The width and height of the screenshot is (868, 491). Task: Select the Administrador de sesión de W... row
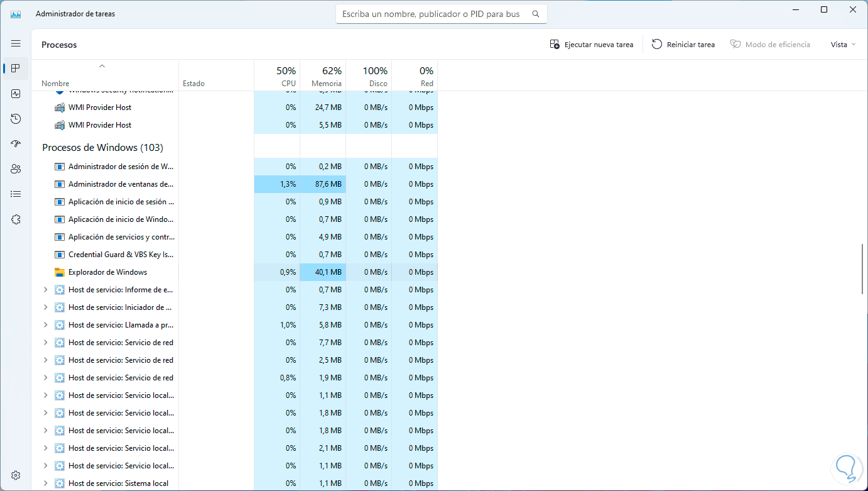[x=234, y=167]
